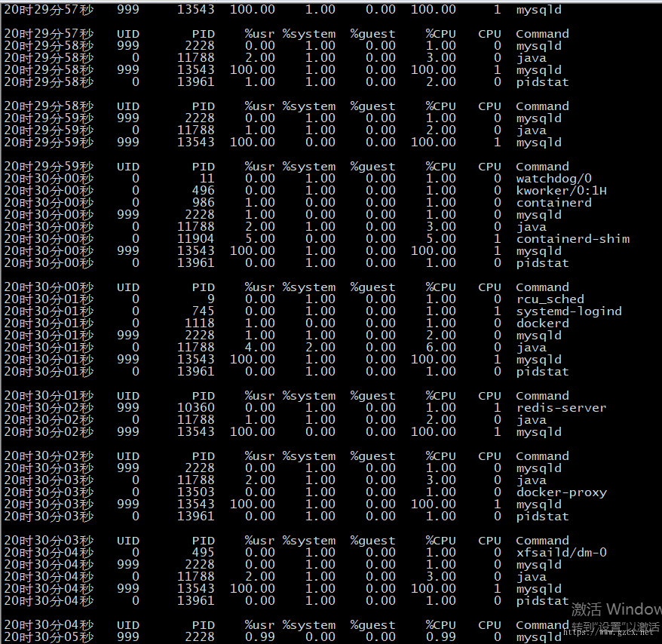
Task: Select the 5.00 %usr value of containerd-shim
Action: pos(259,239)
